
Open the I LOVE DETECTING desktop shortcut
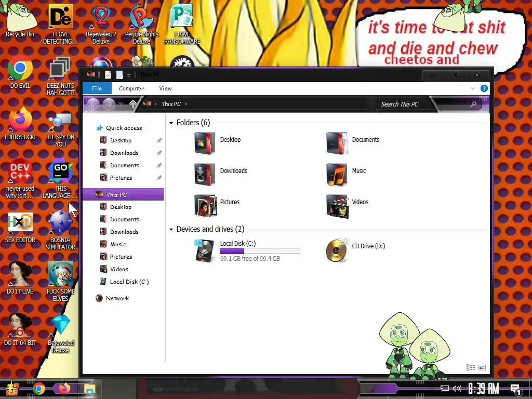(60, 24)
